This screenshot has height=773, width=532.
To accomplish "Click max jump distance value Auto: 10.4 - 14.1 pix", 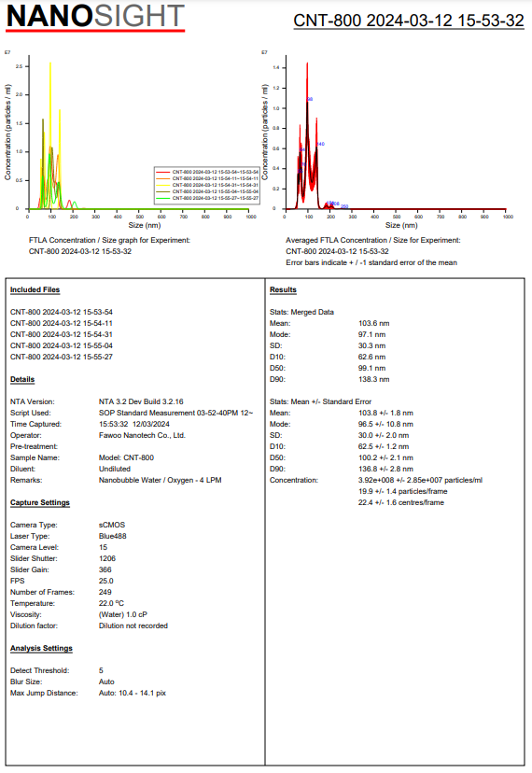I will coord(133,693).
